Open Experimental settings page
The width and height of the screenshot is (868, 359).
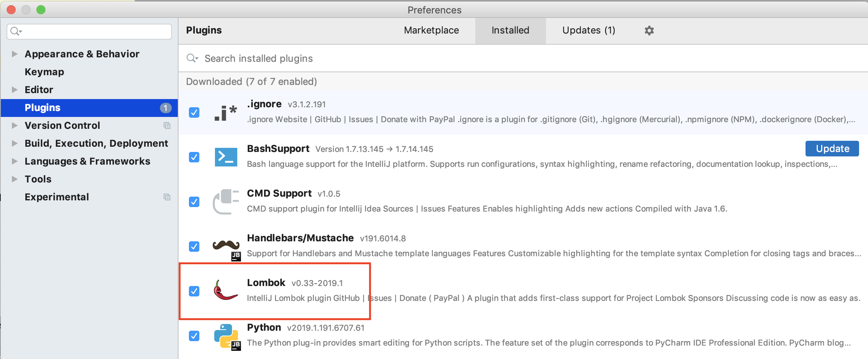(57, 197)
